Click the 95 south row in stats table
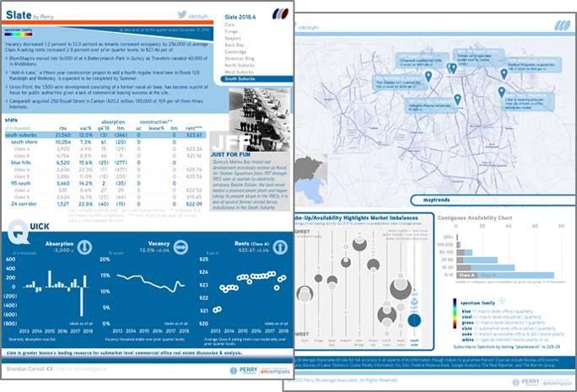Screen dimensions: 577x392 (x=105, y=183)
